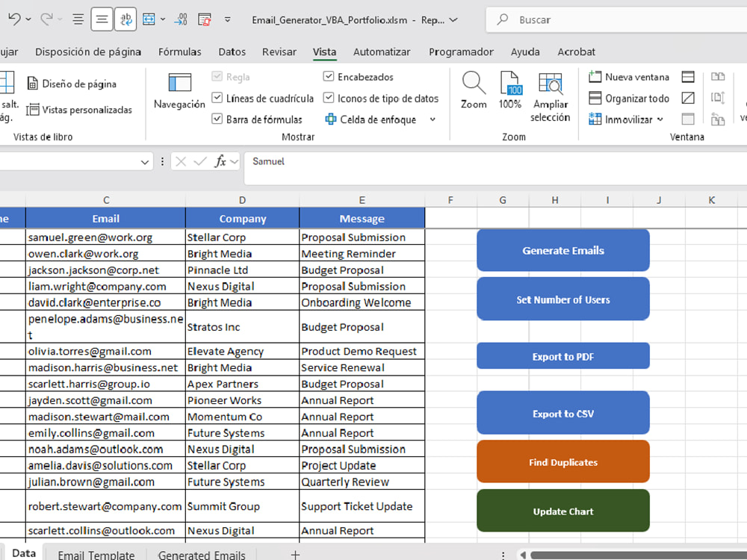Click the Nueva ventana icon
The width and height of the screenshot is (747, 560).
[595, 77]
